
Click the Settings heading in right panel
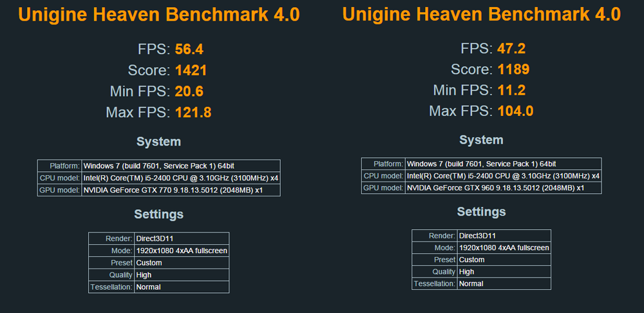point(481,211)
